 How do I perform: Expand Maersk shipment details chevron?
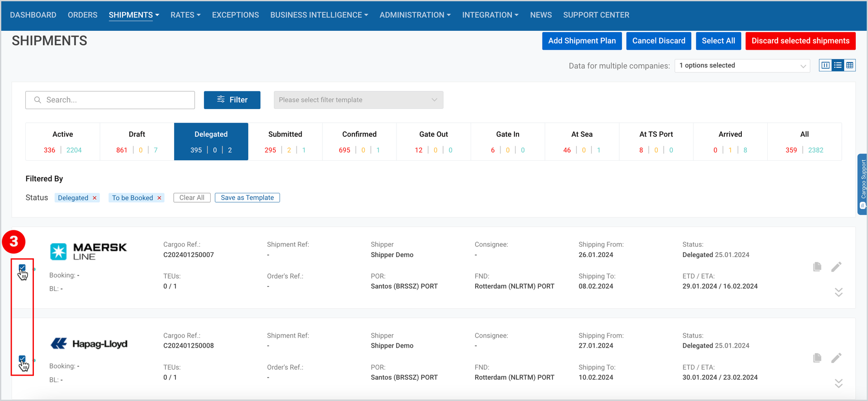(839, 292)
